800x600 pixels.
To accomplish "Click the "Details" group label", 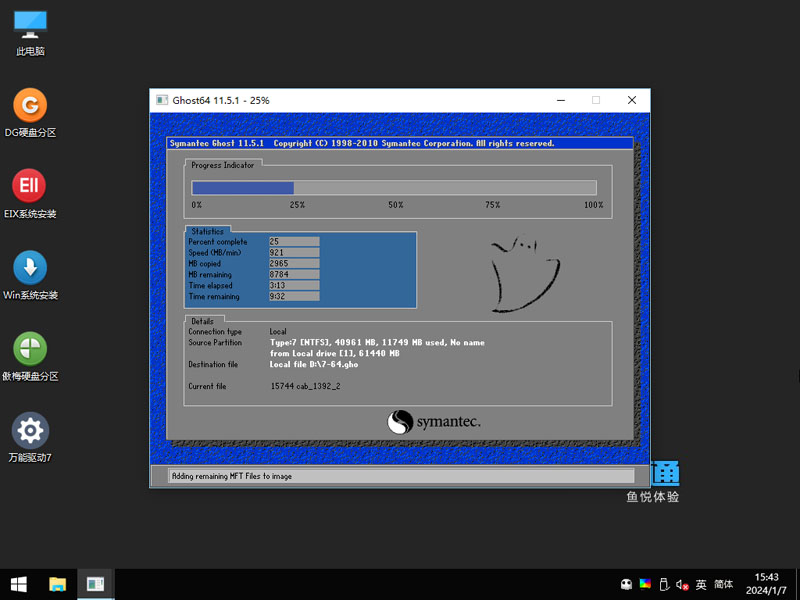I will pos(203,321).
